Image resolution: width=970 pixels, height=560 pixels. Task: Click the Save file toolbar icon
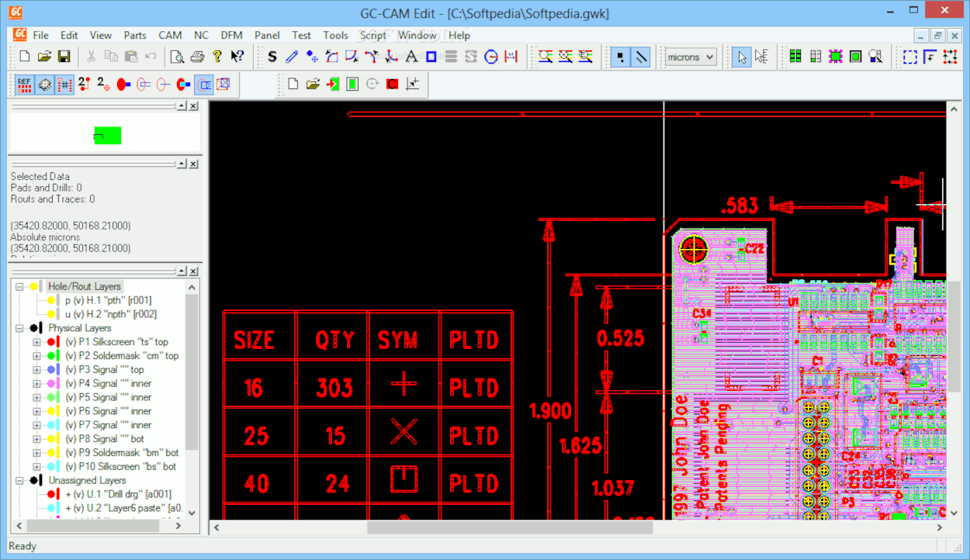(x=64, y=57)
